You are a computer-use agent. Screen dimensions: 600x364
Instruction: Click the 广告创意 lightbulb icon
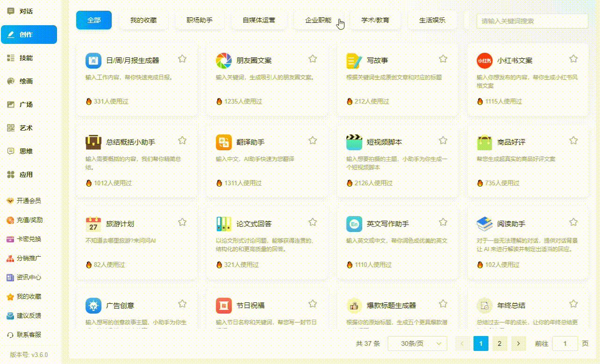93,306
